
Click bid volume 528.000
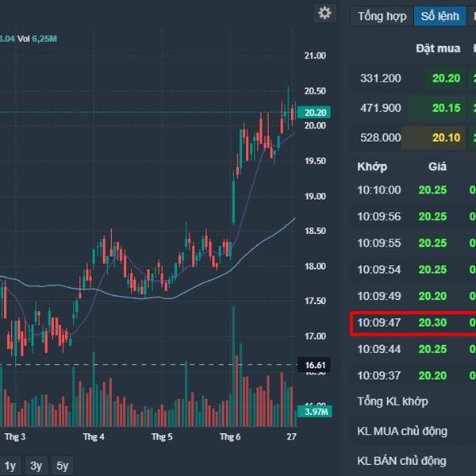(380, 138)
